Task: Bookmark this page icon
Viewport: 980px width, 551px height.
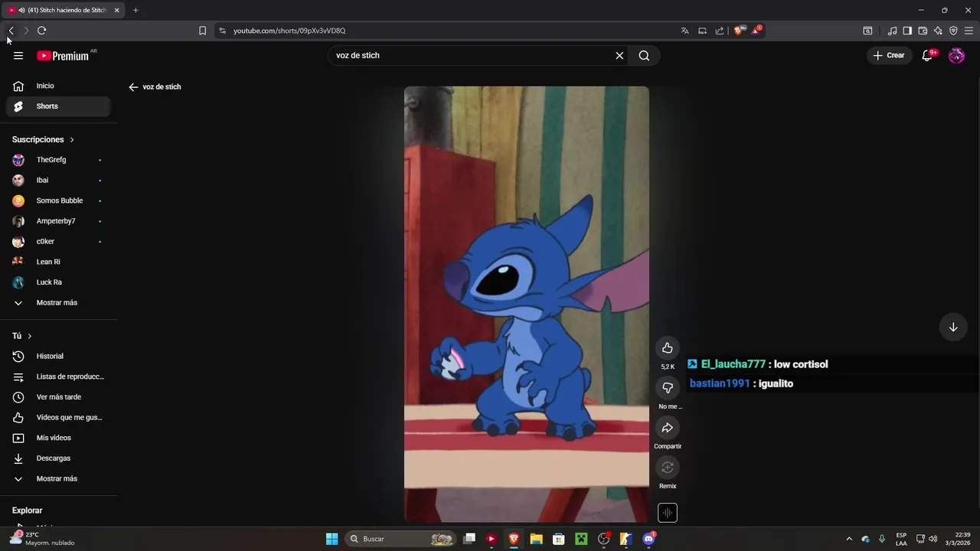Action: tap(202, 31)
